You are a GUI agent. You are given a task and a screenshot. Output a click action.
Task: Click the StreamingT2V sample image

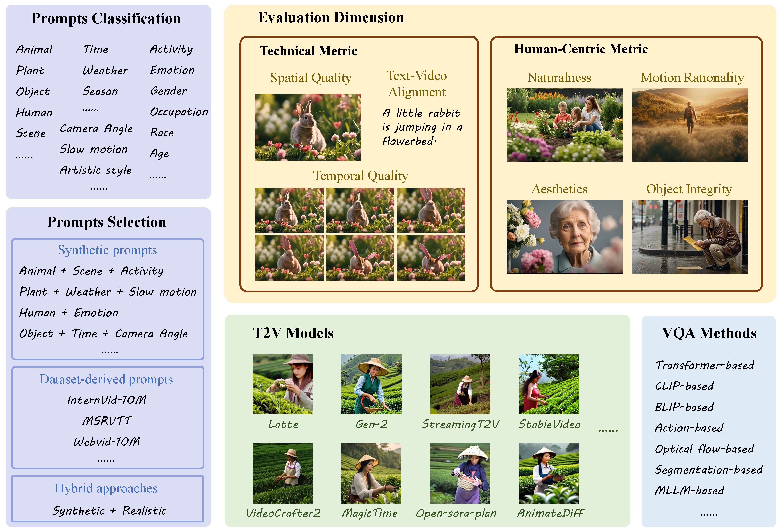pos(460,384)
